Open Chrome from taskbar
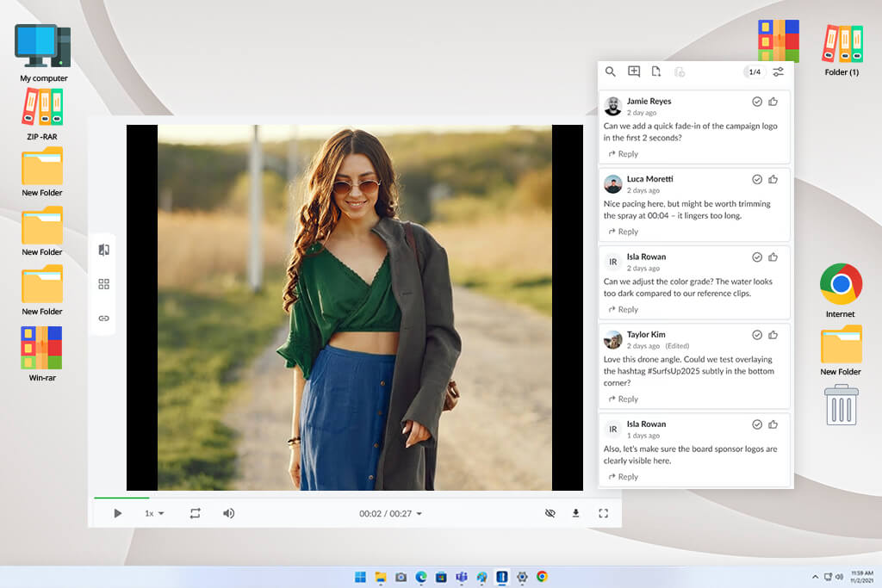The height and width of the screenshot is (588, 882). tap(542, 576)
